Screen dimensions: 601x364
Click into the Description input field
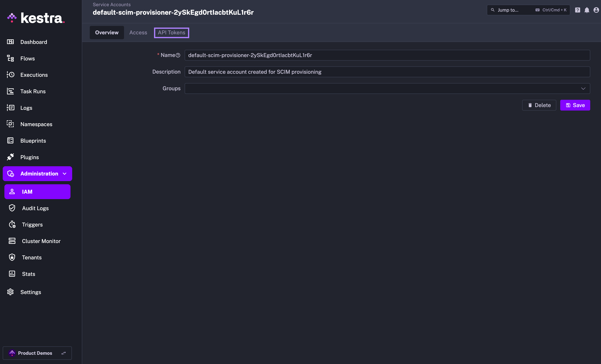(387, 72)
